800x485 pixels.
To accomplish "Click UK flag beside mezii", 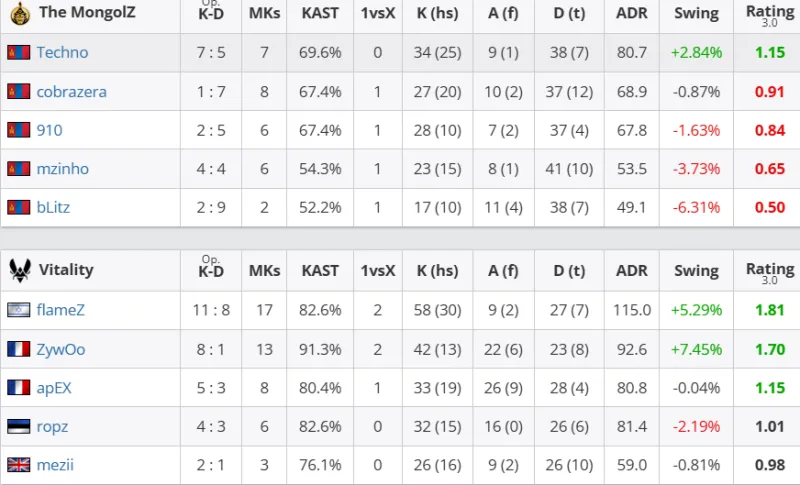I will tap(18, 465).
